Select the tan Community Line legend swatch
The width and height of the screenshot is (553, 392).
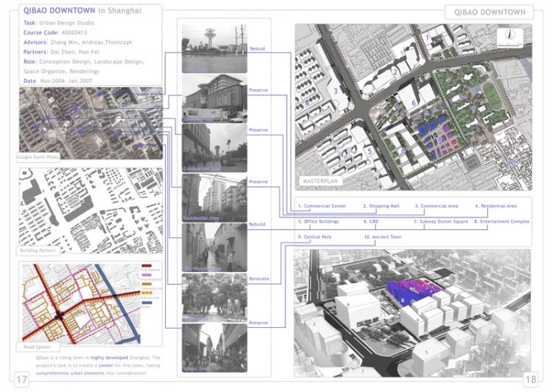tap(147, 284)
